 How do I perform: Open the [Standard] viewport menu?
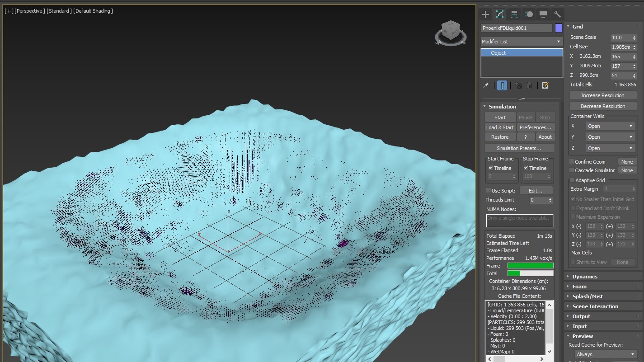click(x=59, y=11)
